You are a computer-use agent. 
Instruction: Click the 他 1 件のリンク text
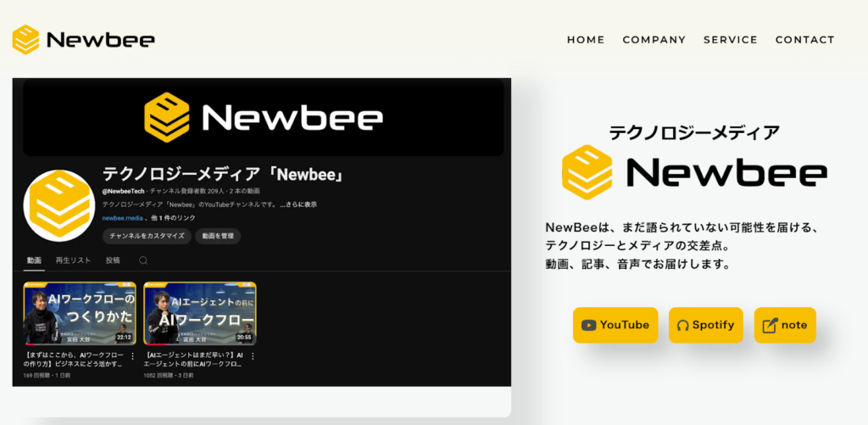coord(173,218)
